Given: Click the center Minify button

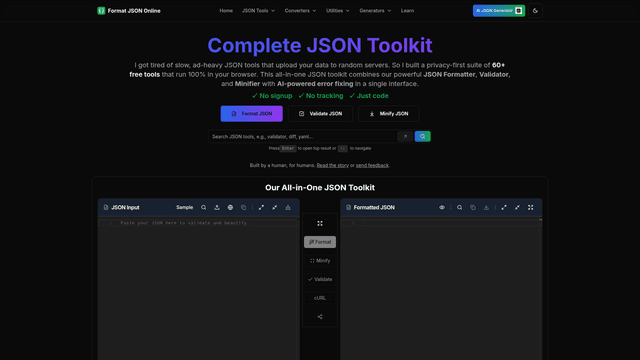Looking at the screenshot, I should point(320,260).
